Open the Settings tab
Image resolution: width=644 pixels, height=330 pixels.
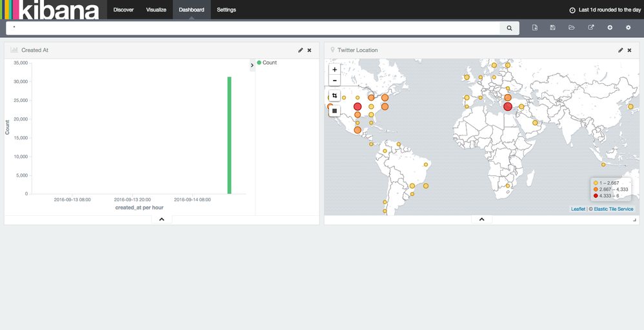(226, 10)
